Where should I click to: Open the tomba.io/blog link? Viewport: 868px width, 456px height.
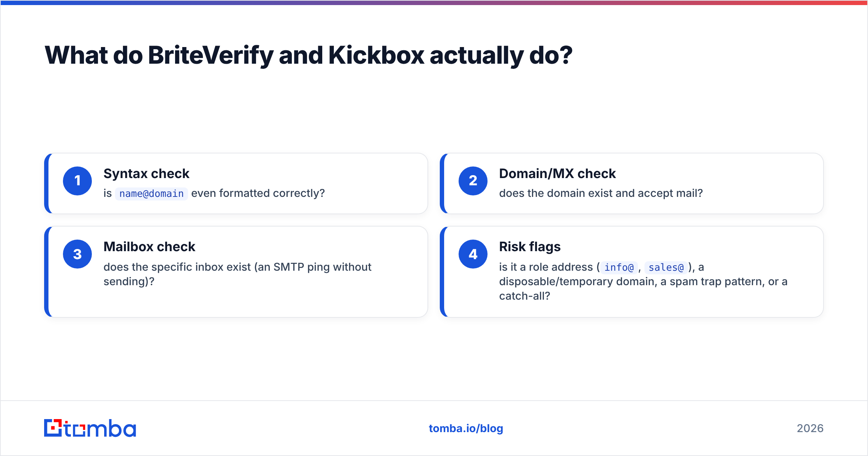click(x=466, y=428)
